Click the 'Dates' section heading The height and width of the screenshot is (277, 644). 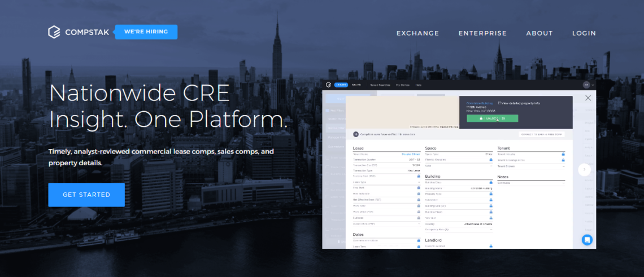point(358,234)
